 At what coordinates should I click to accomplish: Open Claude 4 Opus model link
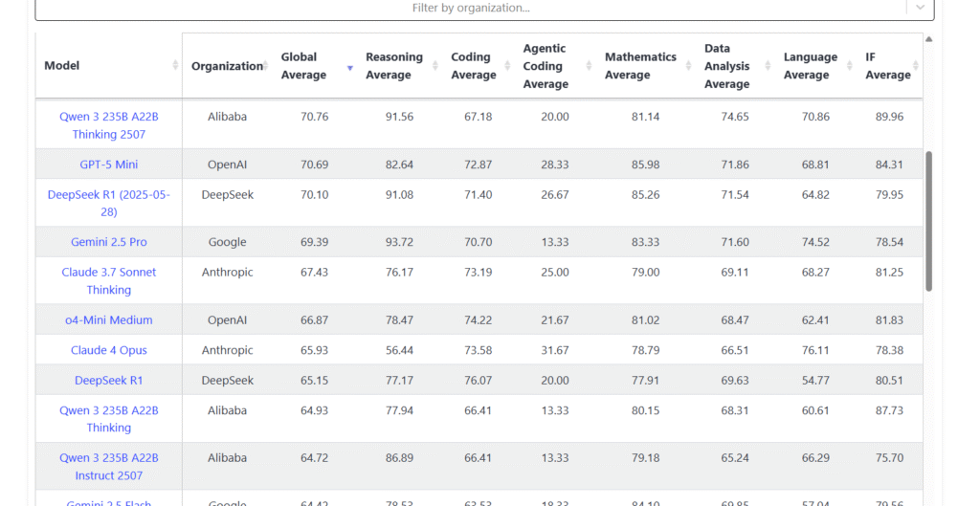(x=109, y=350)
